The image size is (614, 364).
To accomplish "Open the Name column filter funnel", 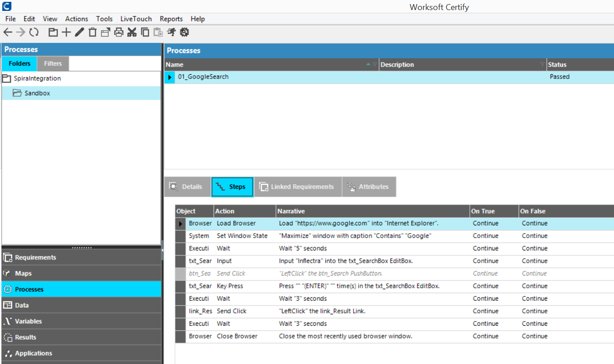I will pyautogui.click(x=375, y=65).
